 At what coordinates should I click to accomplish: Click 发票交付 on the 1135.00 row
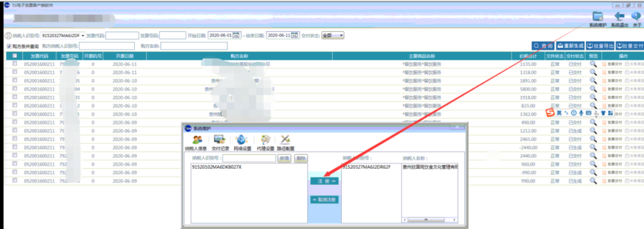click(612, 64)
